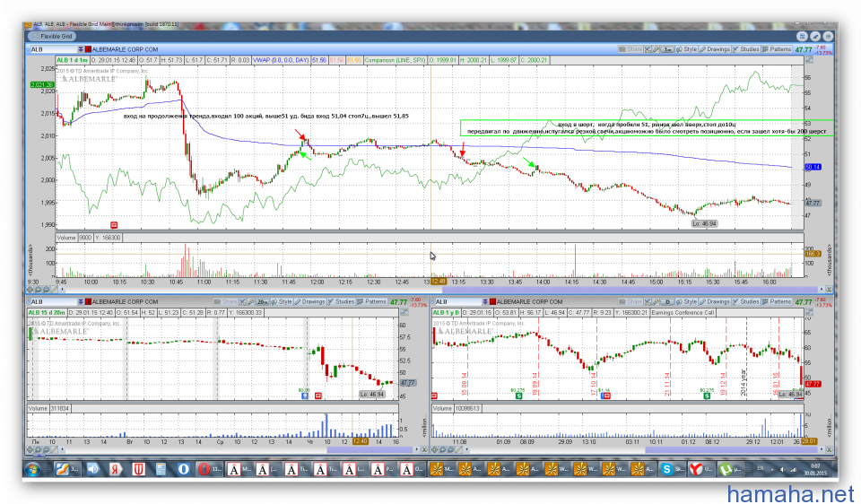Click chart settings icon below top chart price
The height and width of the screenshot is (504, 861).
coord(809,60)
